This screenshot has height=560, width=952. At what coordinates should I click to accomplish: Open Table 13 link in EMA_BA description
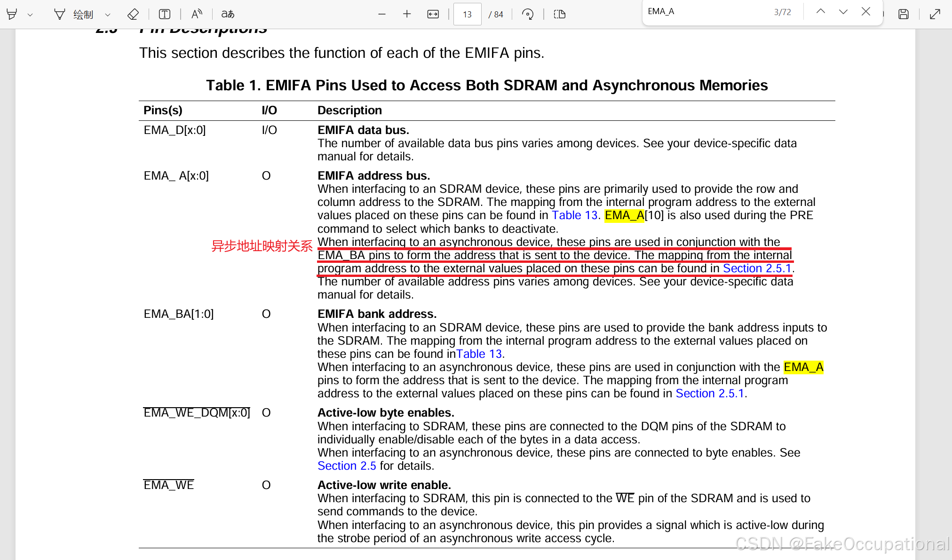click(x=479, y=354)
